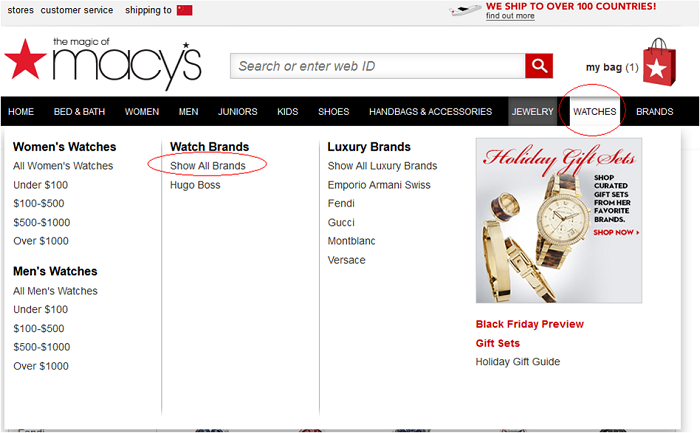
Task: Click the find out more link
Action: point(510,16)
